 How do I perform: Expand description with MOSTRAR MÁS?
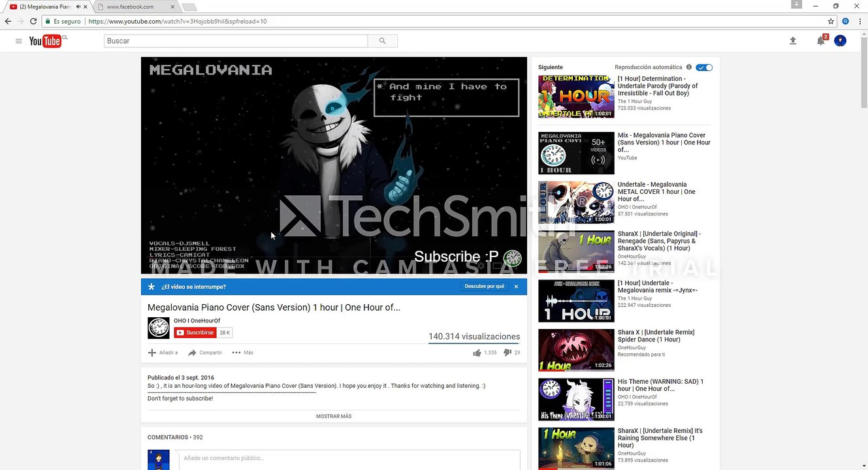[334, 416]
